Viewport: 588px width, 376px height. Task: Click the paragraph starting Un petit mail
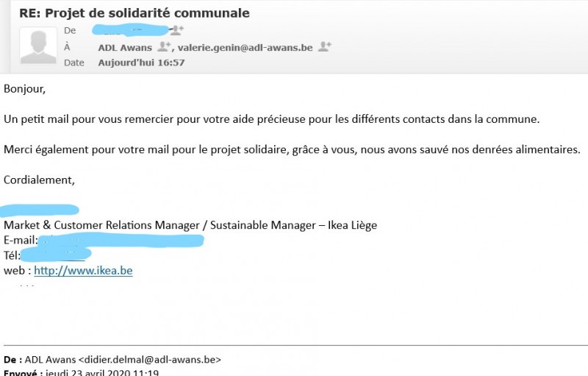point(271,119)
